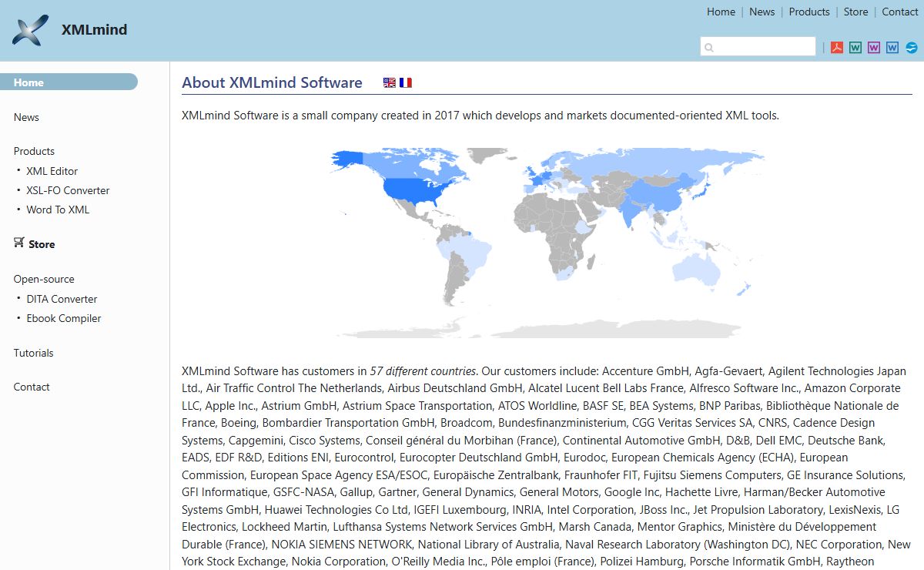Click the purple W document icon
Screen dimensions: 924x570
(874, 48)
